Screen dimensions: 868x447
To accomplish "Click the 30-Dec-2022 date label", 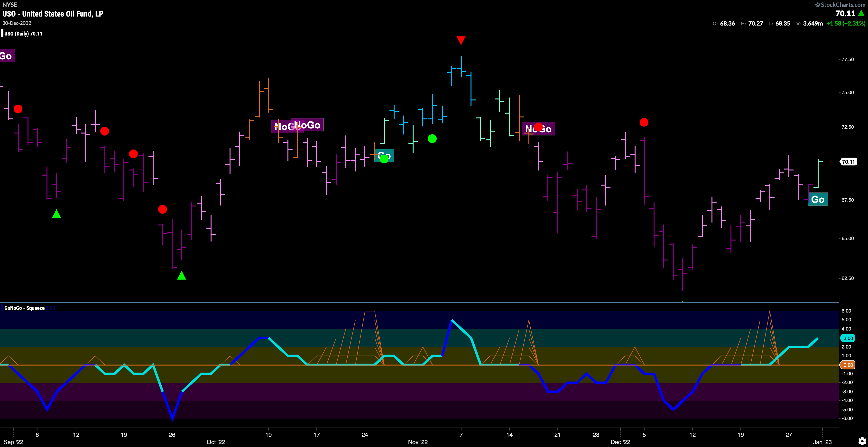I will pos(17,23).
